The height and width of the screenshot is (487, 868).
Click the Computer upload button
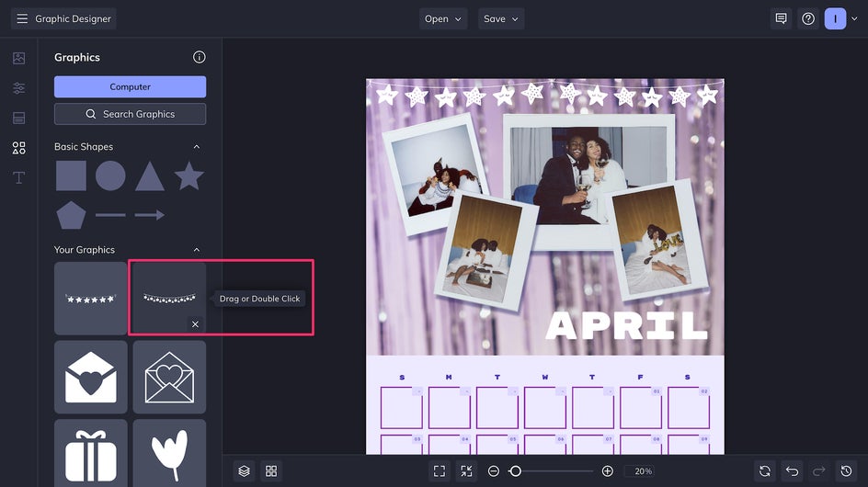pos(130,87)
